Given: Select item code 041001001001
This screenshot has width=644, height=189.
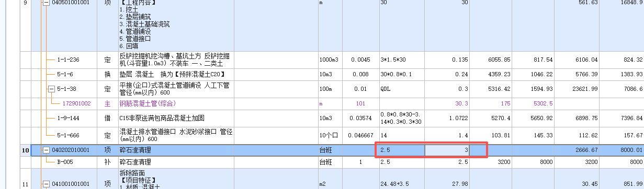Looking at the screenshot, I should [71, 183].
